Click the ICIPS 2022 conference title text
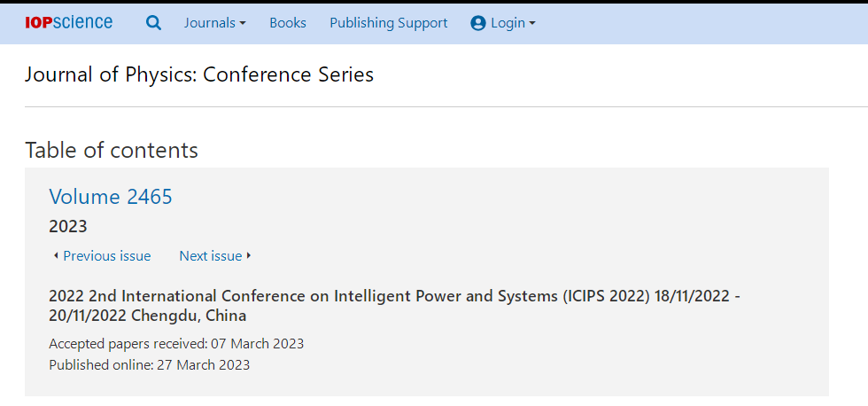Viewport: 868px width, 406px height. [395, 306]
